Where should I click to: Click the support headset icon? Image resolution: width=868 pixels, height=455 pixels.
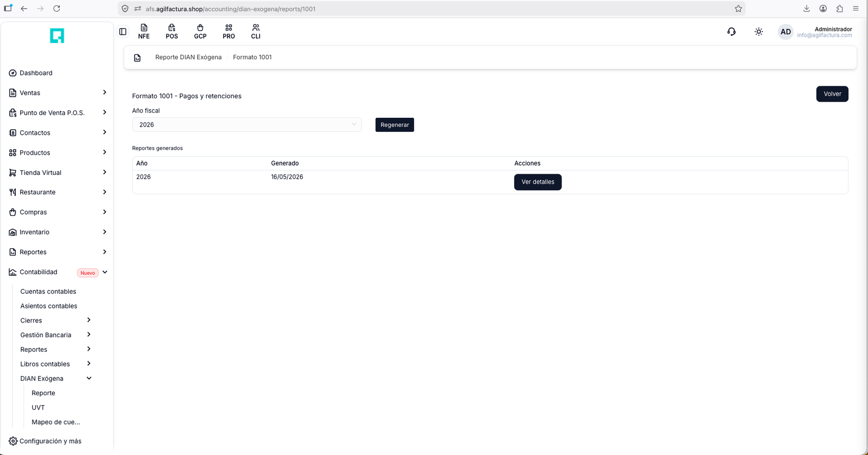tap(731, 31)
